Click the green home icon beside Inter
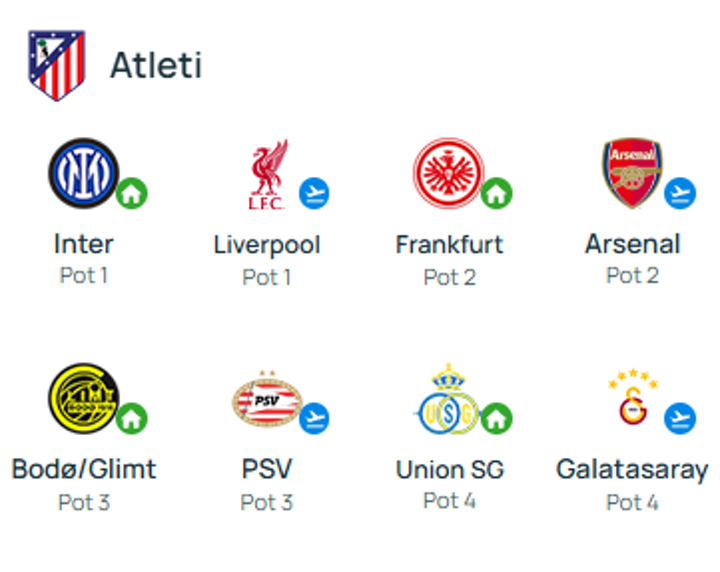This screenshot has width=720, height=572. coord(131,193)
